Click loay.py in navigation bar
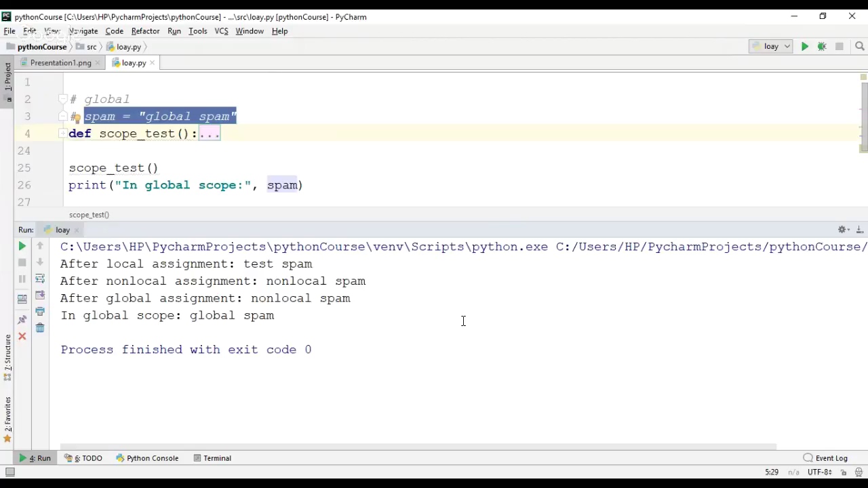This screenshot has width=868, height=488. (123, 47)
